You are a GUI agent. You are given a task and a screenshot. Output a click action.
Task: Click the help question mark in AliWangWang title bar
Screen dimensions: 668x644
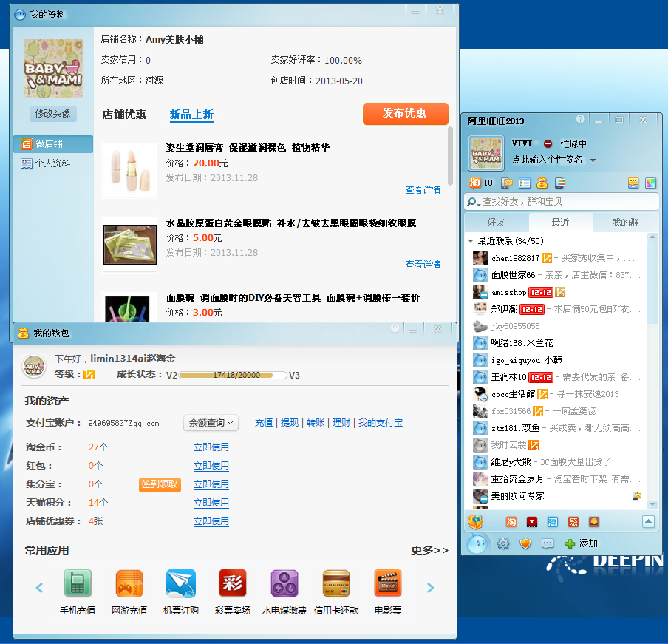pos(580,119)
